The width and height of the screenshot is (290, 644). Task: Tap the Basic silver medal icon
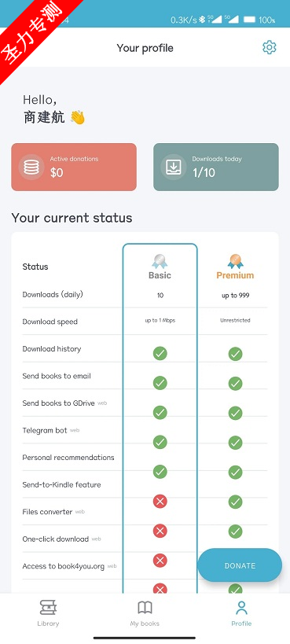160,261
